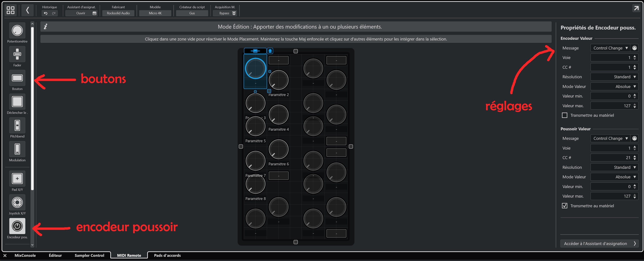Open the grid overview icon top-left
Viewport: 644px width, 261px height.
[x=10, y=10]
